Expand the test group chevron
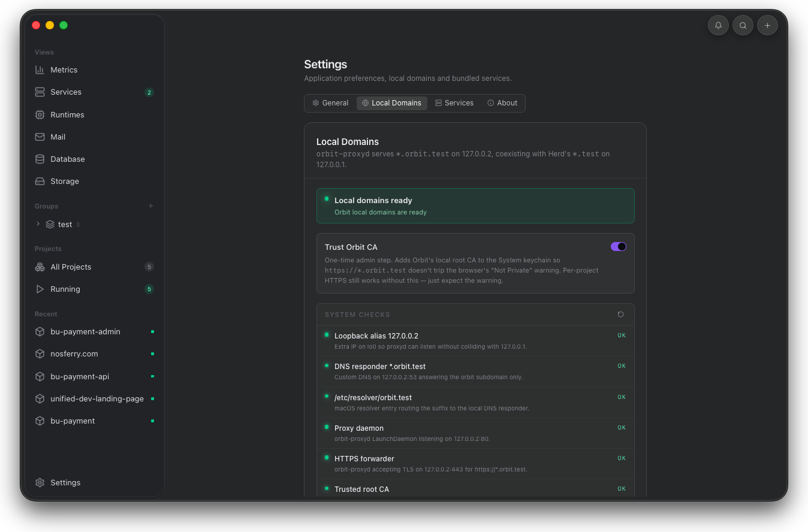808x532 pixels. coord(38,224)
